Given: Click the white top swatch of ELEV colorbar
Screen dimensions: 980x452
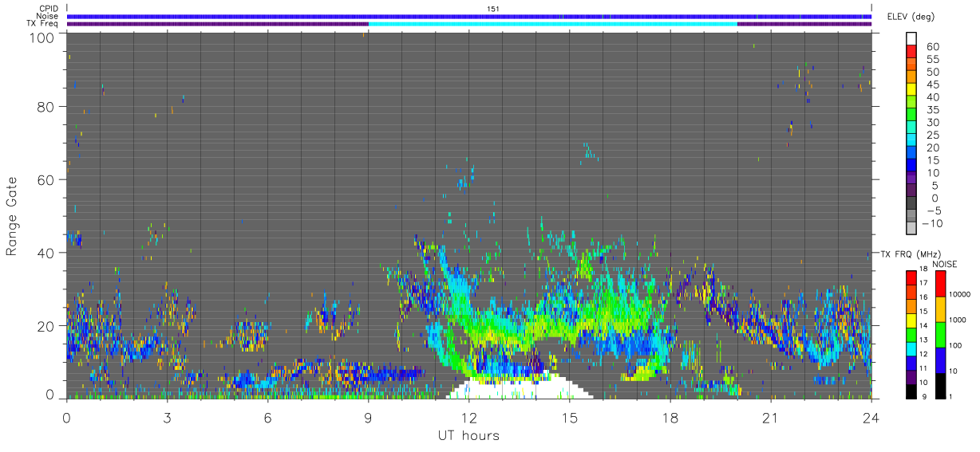Looking at the screenshot, I should [x=911, y=40].
